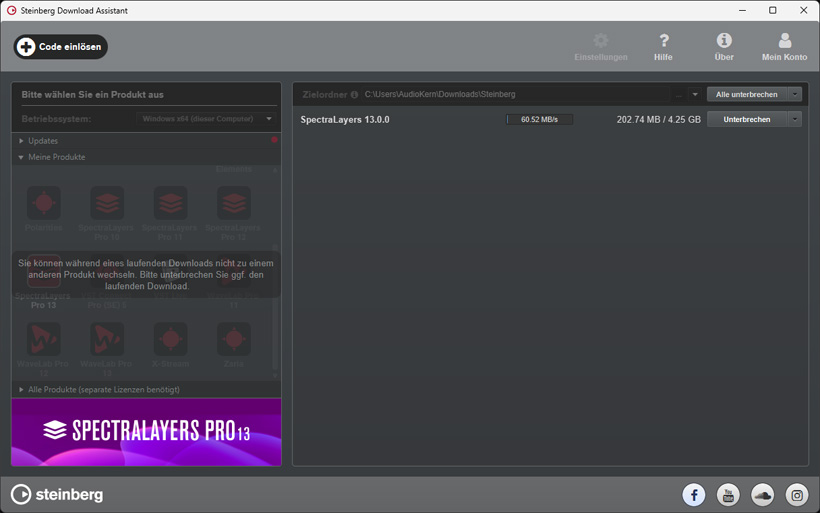Select the WaveLab Pro 13 icon
Viewport: 820px width, 513px height.
click(107, 339)
